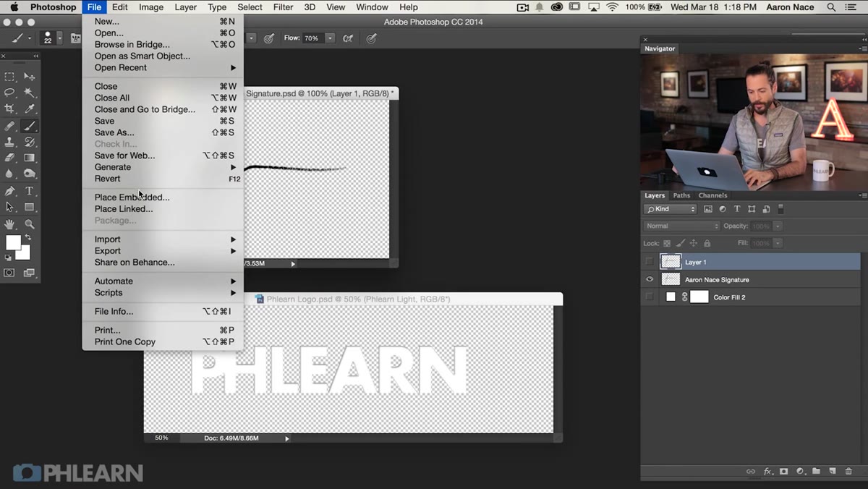Create a new layer group
The image size is (868, 489).
click(x=816, y=471)
